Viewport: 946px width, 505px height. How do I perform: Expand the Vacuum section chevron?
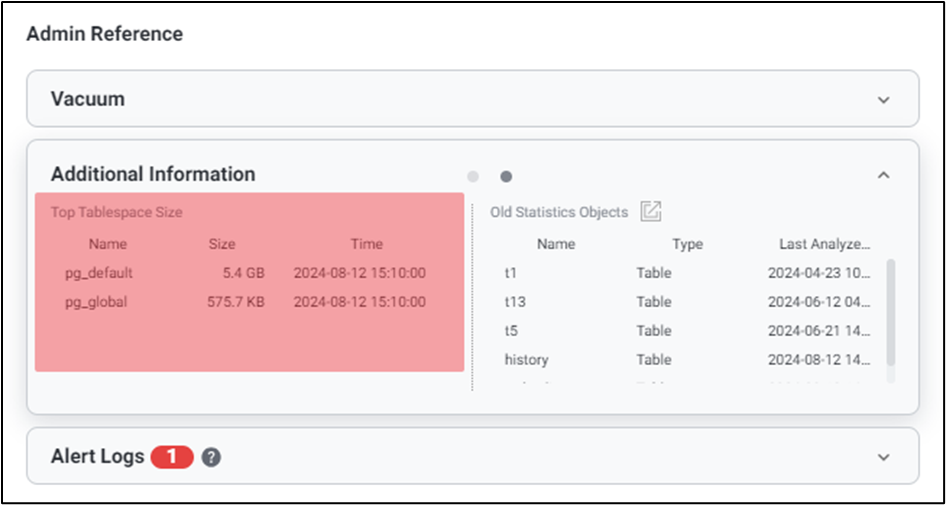coord(883,100)
